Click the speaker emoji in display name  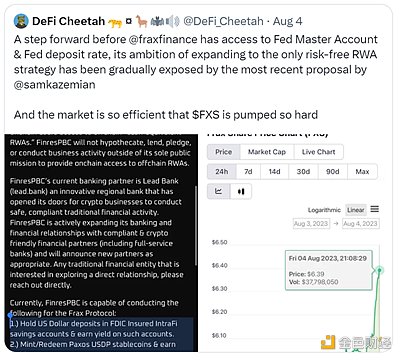tap(173, 22)
